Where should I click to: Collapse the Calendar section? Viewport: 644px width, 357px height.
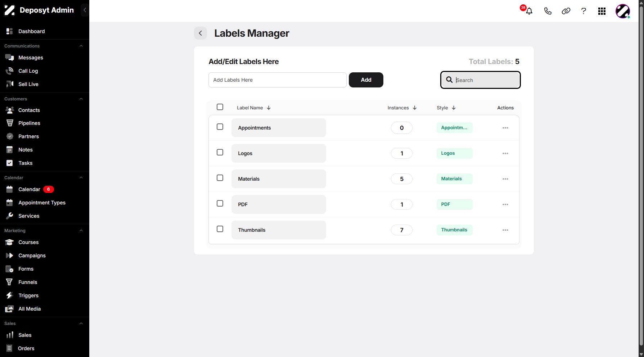pos(81,178)
